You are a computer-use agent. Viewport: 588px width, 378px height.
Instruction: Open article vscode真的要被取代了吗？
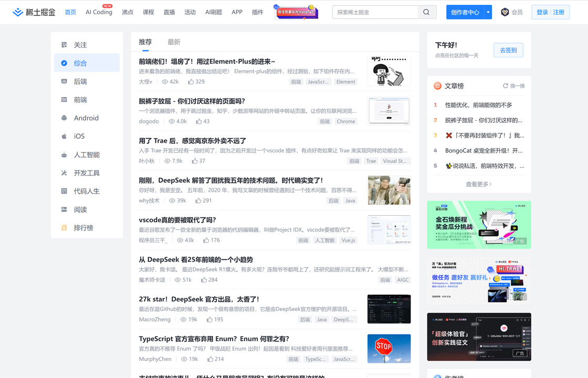click(177, 220)
